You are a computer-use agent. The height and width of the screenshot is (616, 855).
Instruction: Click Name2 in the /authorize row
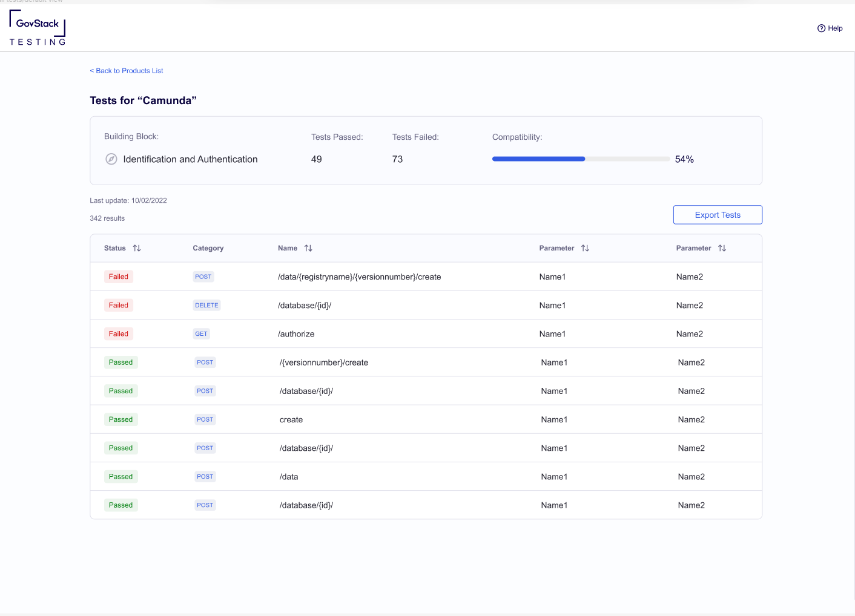click(x=689, y=333)
